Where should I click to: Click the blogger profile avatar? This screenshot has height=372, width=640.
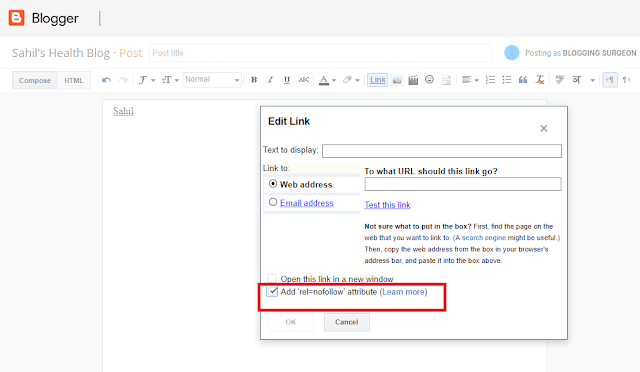coord(511,53)
